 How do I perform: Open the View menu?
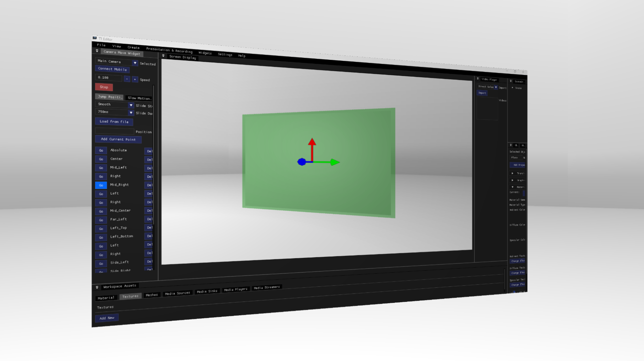click(x=117, y=46)
